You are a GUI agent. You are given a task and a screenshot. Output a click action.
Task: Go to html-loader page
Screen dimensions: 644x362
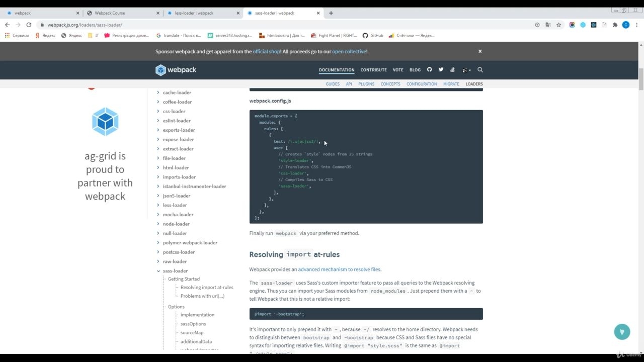click(x=176, y=167)
